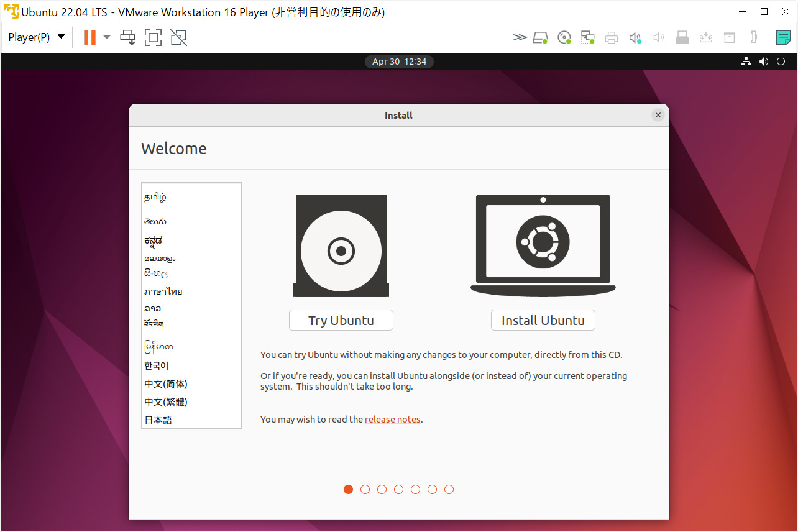
Task: Click the network adapter device icon
Action: coord(588,37)
